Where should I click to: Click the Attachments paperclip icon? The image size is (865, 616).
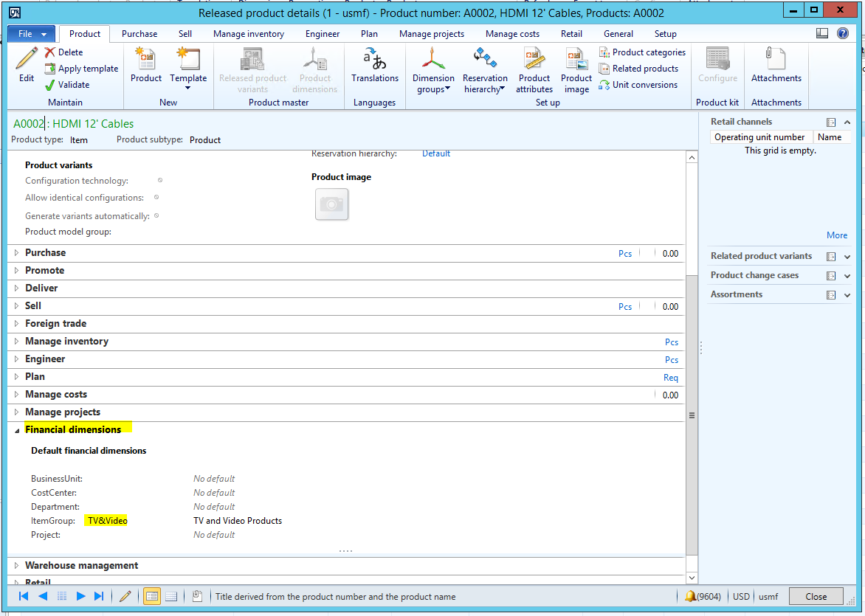click(776, 59)
